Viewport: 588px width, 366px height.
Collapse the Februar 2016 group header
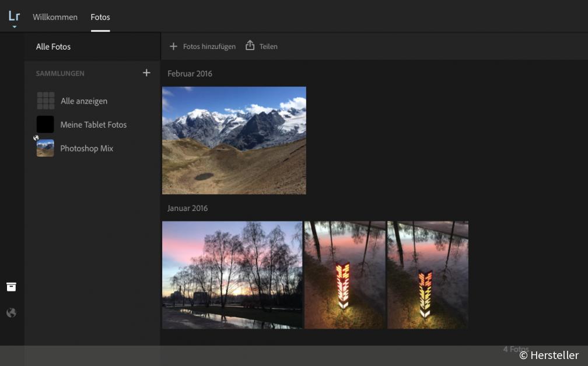click(x=190, y=73)
